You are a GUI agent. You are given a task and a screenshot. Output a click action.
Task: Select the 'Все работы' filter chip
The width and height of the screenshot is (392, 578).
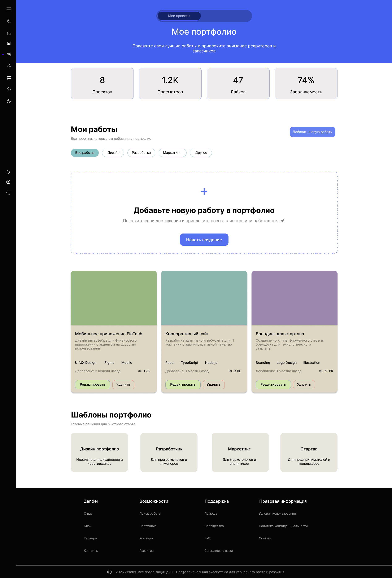click(84, 153)
